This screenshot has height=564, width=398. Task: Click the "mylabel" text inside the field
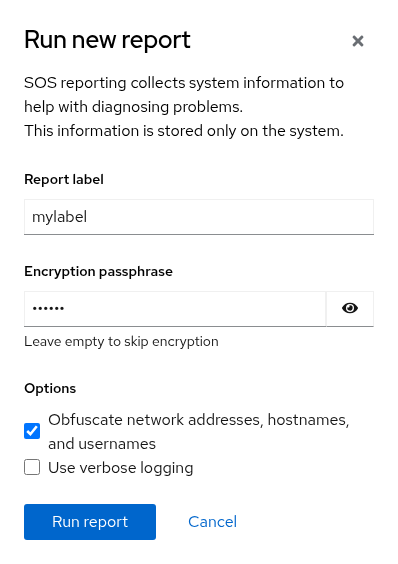point(59,217)
